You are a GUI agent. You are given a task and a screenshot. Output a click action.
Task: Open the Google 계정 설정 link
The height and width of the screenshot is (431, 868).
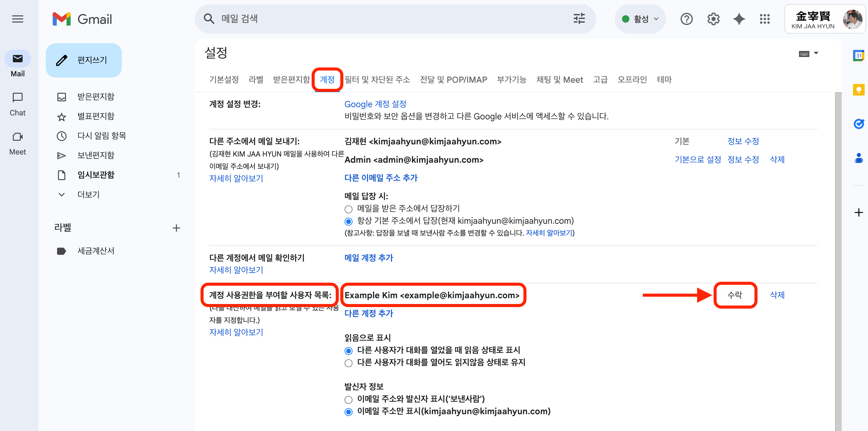pyautogui.click(x=375, y=104)
